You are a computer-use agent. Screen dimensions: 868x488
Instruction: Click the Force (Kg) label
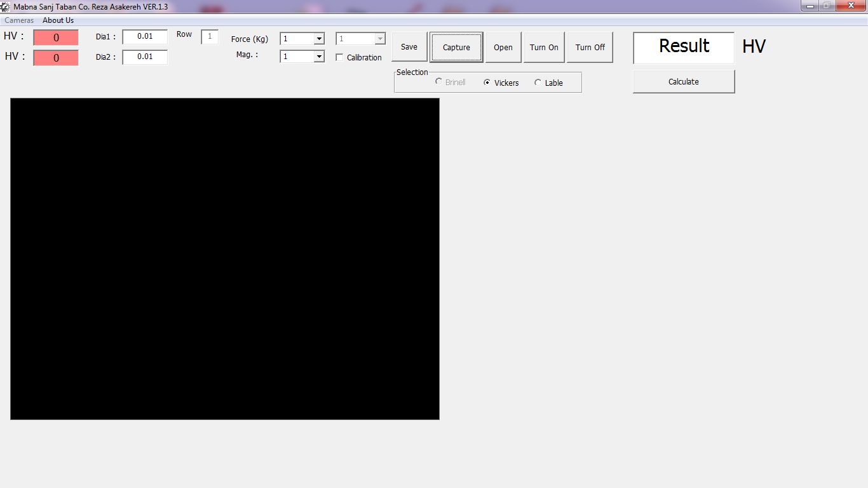[x=250, y=39]
